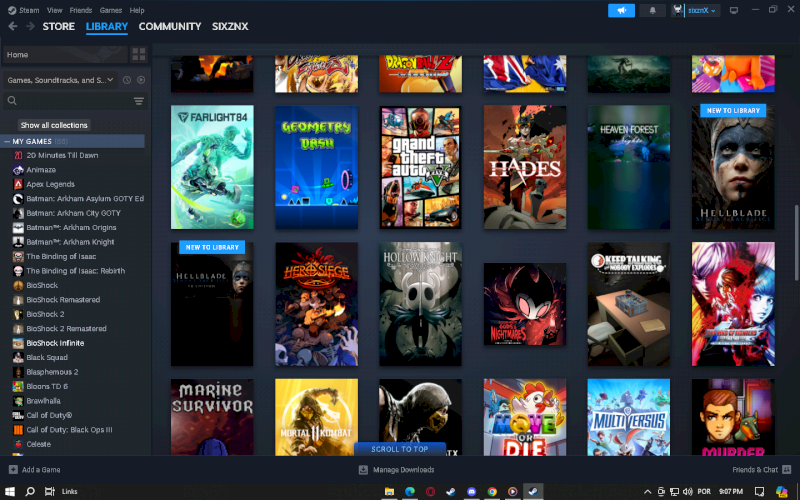Open Task View on the taskbar
800x500 pixels.
pyautogui.click(x=49, y=491)
